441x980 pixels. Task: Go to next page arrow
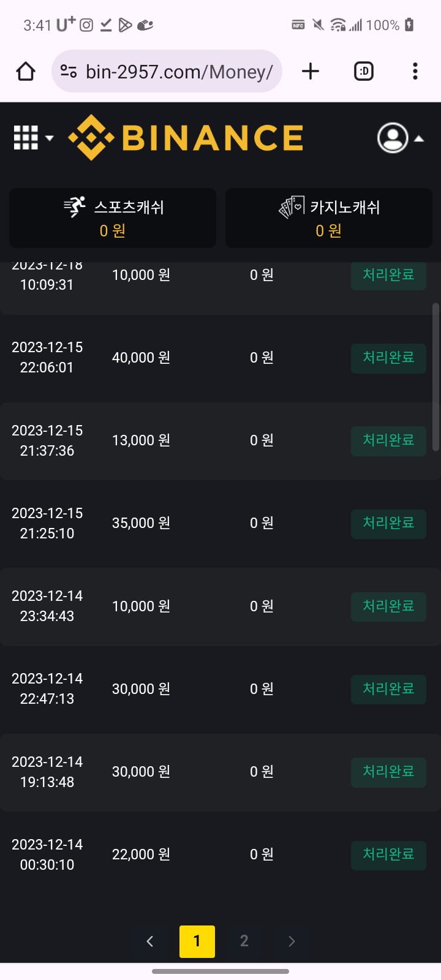(292, 941)
